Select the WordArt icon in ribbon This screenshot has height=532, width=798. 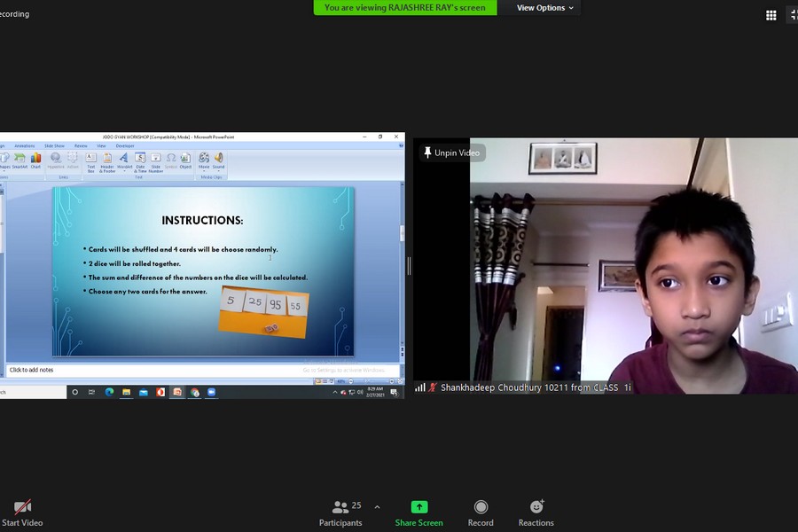tap(124, 161)
